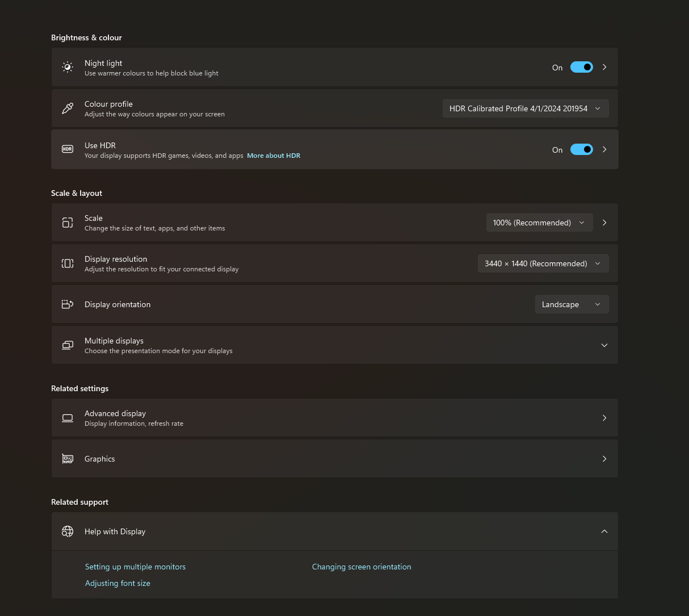This screenshot has height=616, width=689.
Task: Click the Multiple displays icon
Action: [x=68, y=345]
